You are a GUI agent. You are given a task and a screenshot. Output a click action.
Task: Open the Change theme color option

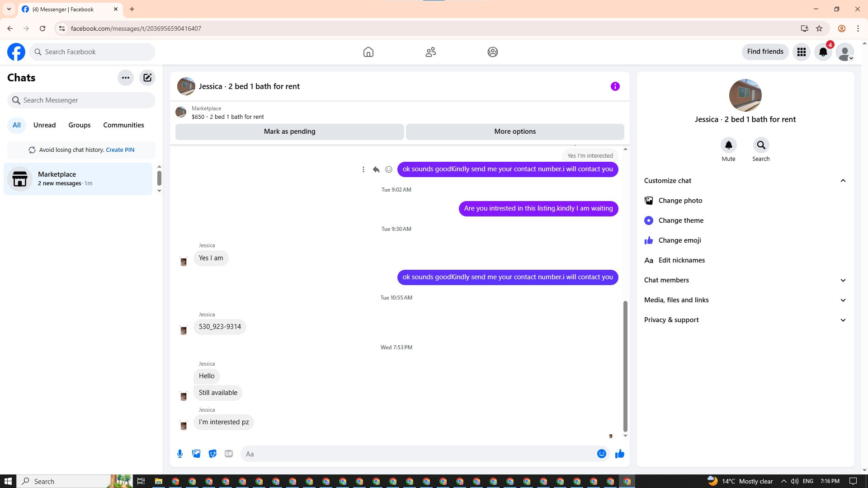[x=680, y=221]
